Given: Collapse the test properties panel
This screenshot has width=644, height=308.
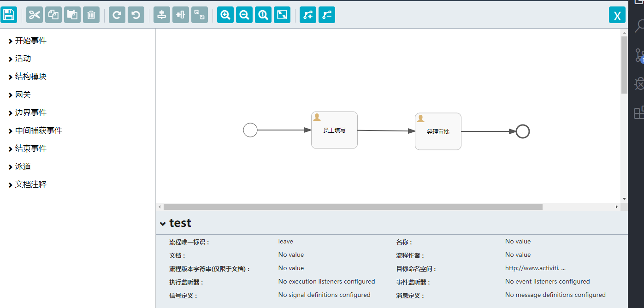Looking at the screenshot, I should pos(163,223).
